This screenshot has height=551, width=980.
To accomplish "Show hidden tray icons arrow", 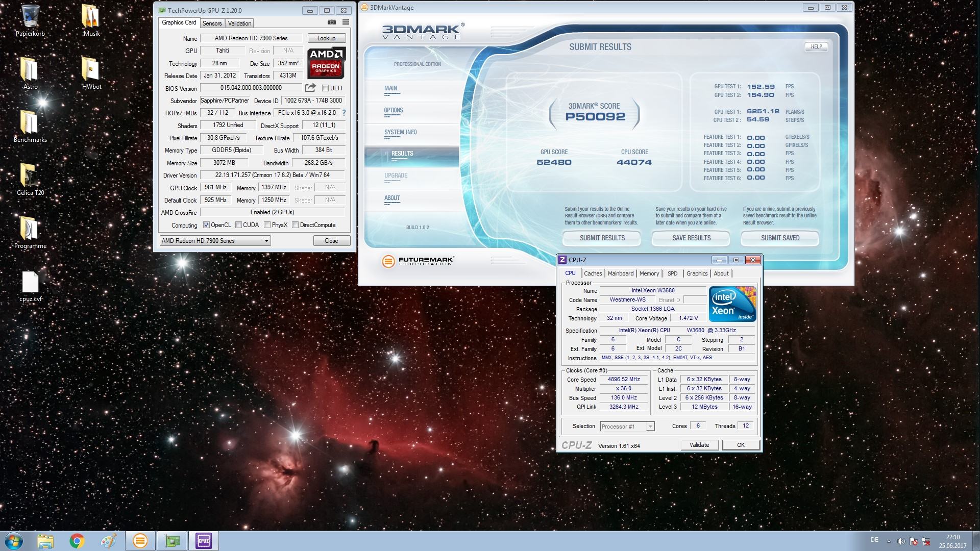I will 889,541.
